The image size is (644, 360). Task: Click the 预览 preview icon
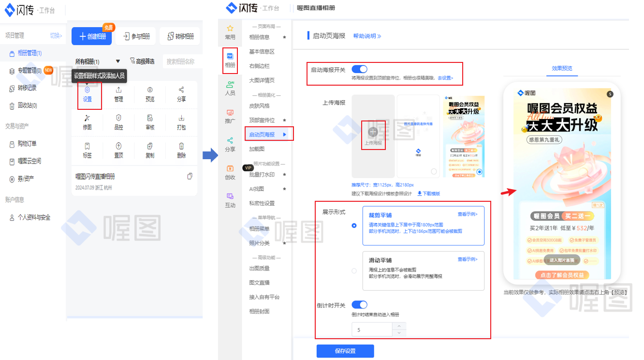pos(150,90)
